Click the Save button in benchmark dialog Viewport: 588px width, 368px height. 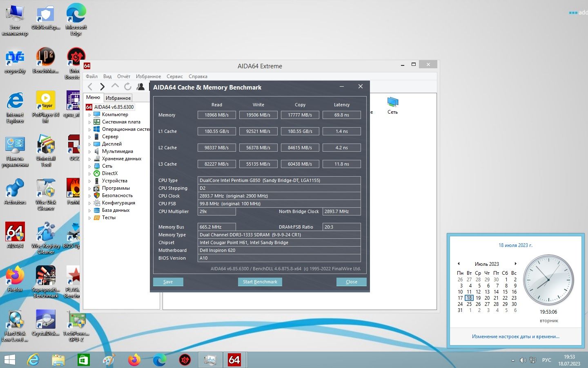point(168,282)
